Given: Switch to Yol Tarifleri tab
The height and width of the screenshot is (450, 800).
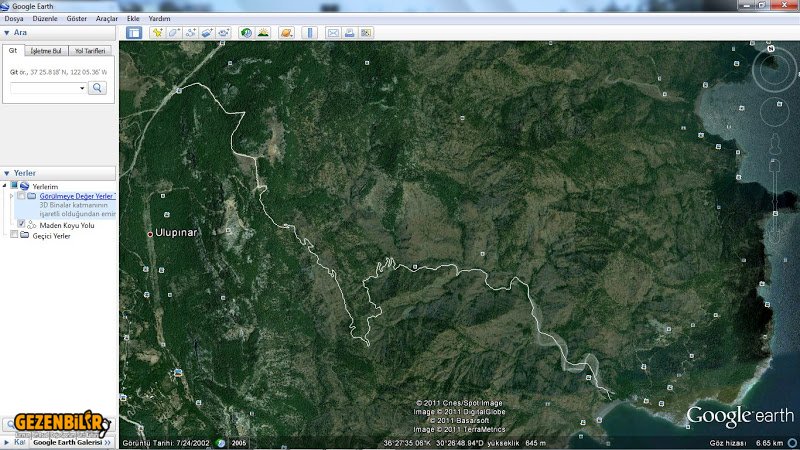Looking at the screenshot, I should pos(90,51).
